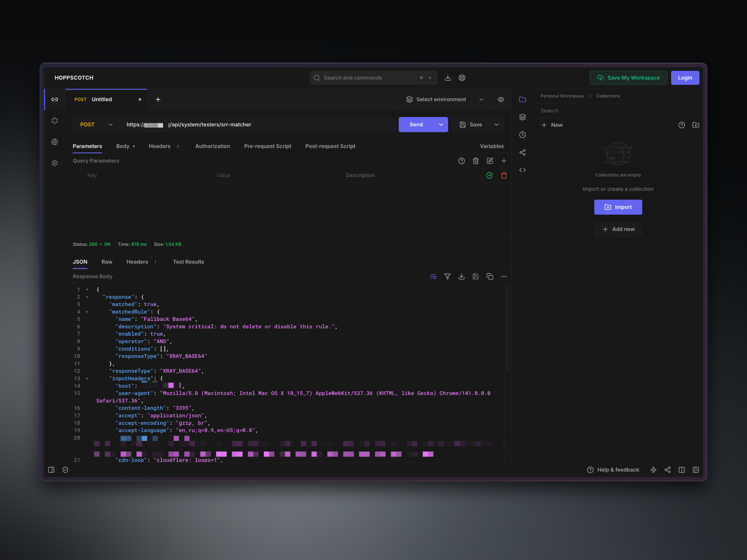Click the filter response icon
The image size is (747, 560).
[x=447, y=276]
